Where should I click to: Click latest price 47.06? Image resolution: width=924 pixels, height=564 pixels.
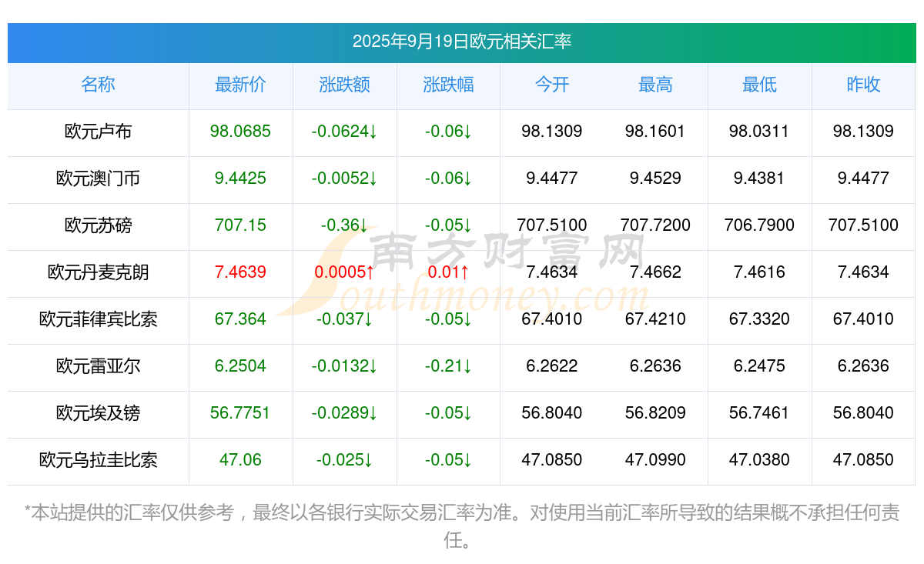240,460
